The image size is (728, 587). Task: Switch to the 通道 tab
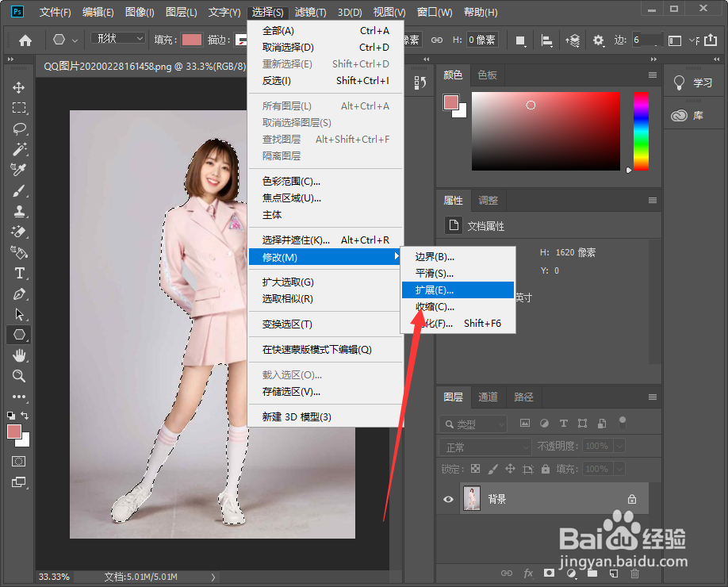pos(488,397)
